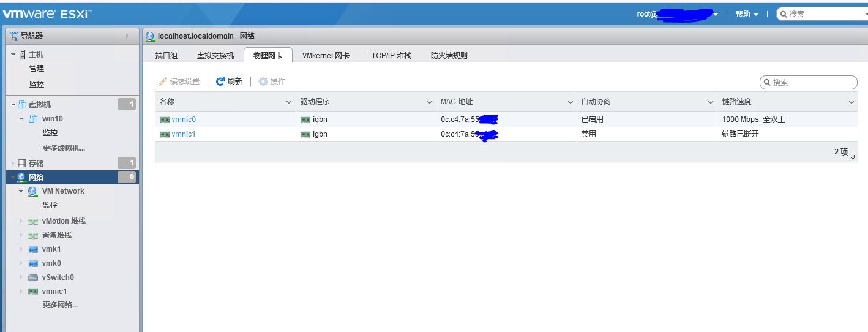The width and height of the screenshot is (868, 332).
Task: Click the NIC icon beside vmnic1 in the table
Action: click(165, 134)
